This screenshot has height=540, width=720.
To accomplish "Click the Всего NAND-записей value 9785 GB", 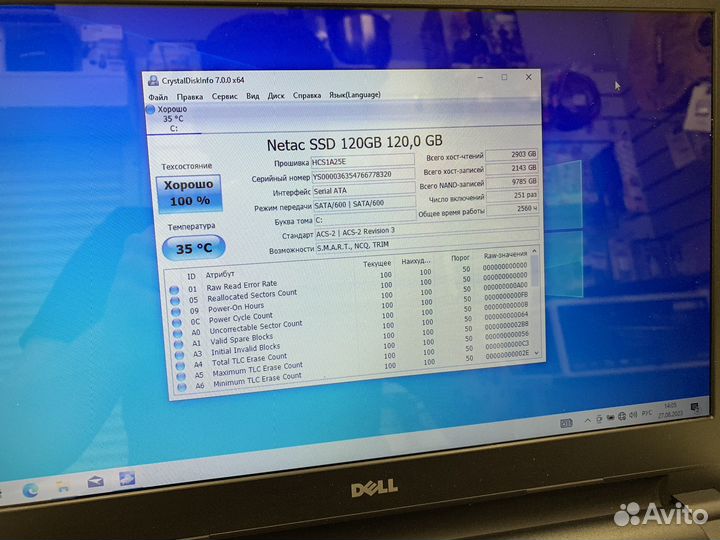I will 513,181.
